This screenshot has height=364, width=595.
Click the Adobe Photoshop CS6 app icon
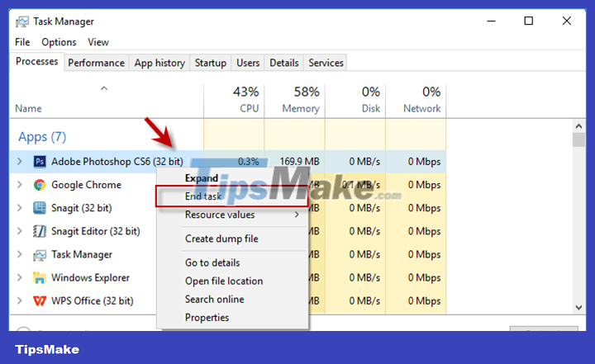point(40,162)
